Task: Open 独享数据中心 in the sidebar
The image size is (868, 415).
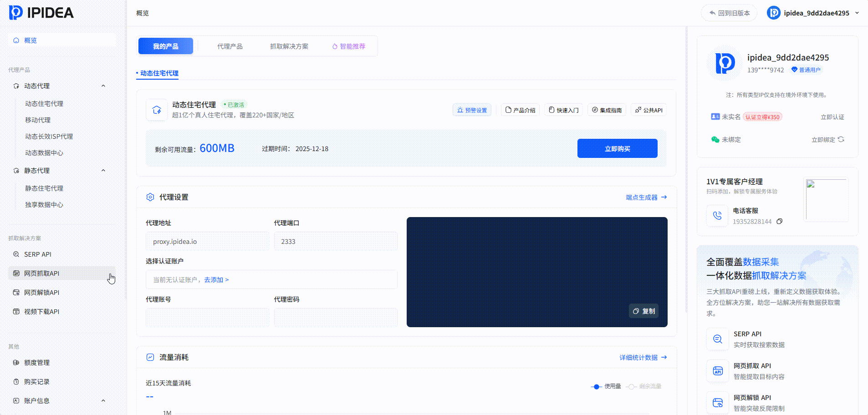Action: click(x=44, y=205)
